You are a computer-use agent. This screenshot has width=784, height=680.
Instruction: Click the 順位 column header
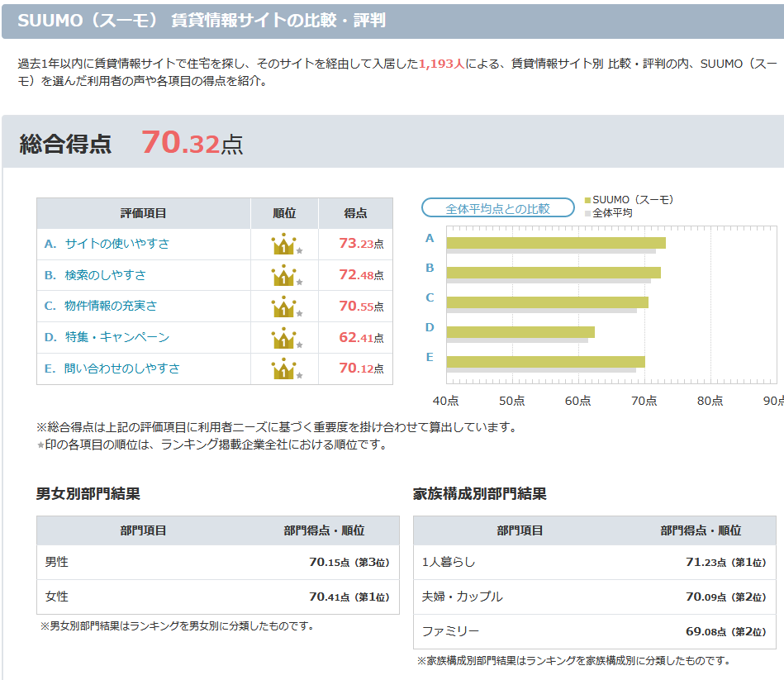click(284, 213)
